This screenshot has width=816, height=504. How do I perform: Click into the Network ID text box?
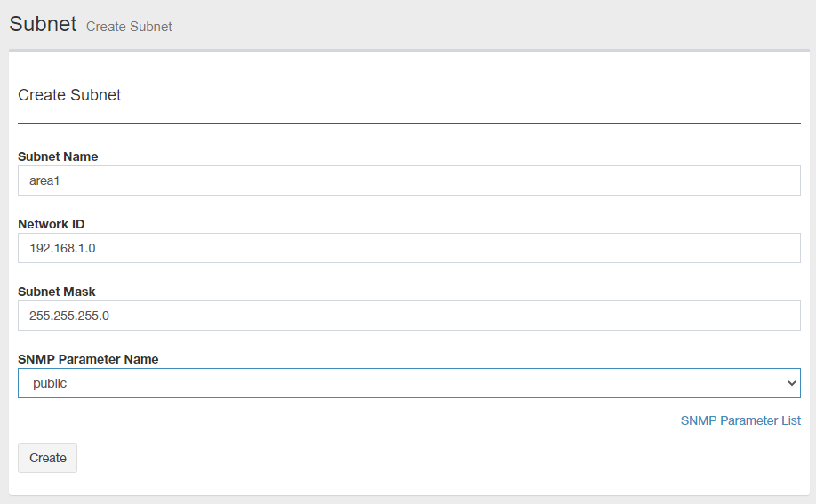[x=409, y=248]
